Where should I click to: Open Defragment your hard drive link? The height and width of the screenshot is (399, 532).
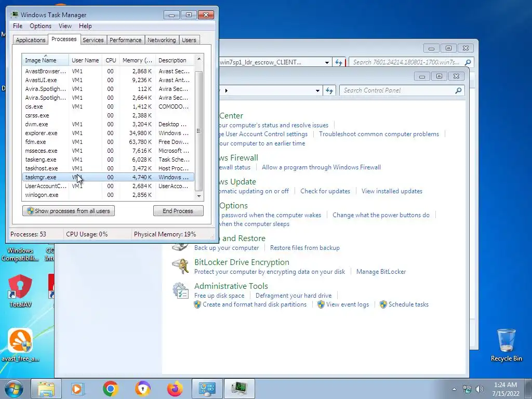[294, 296]
